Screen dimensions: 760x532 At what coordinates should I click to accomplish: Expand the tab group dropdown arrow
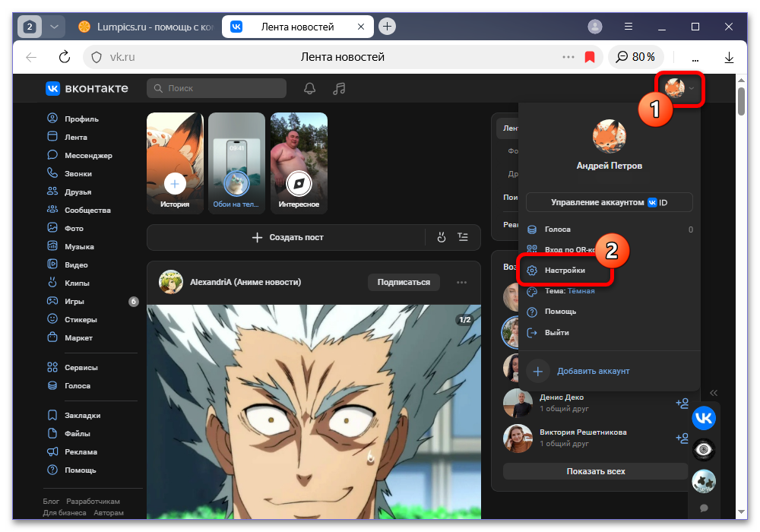tap(54, 27)
